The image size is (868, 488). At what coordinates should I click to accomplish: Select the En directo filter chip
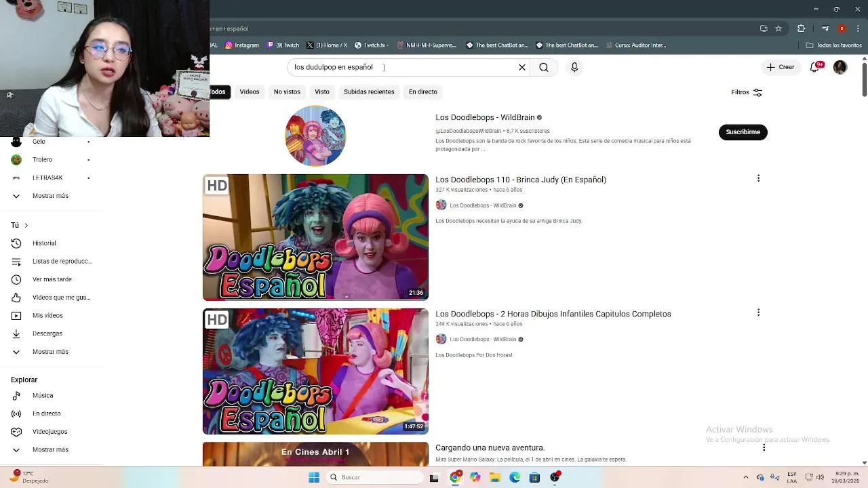point(423,91)
